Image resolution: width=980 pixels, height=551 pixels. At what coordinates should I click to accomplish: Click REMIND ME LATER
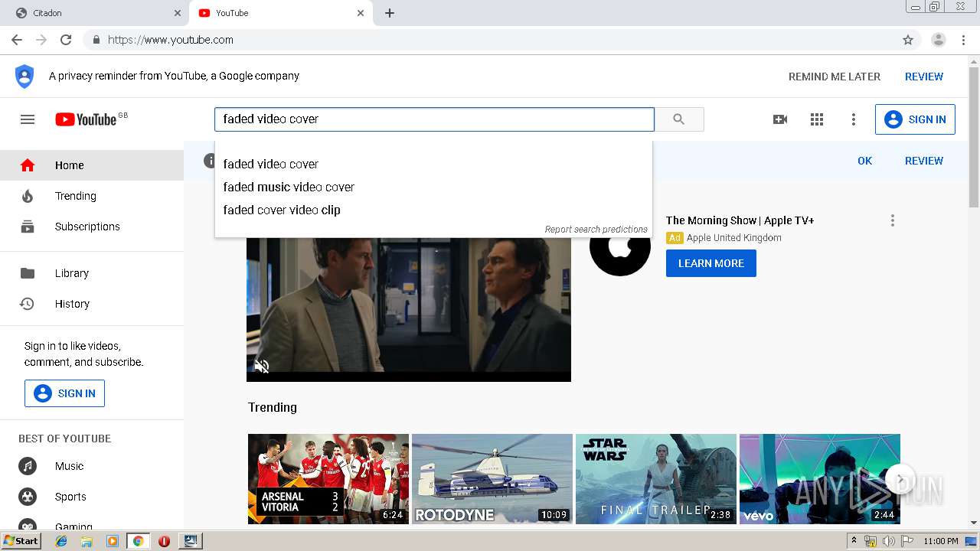(835, 77)
